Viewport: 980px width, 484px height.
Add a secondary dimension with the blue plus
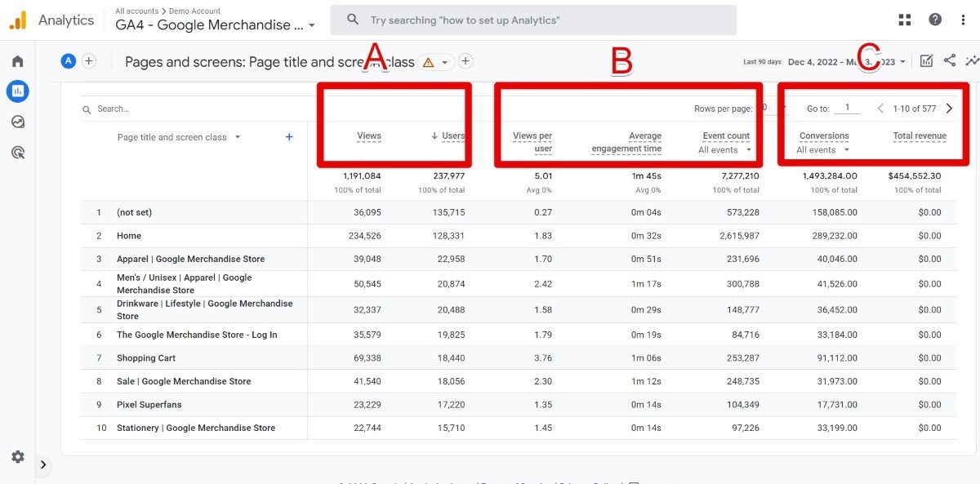[x=288, y=137]
